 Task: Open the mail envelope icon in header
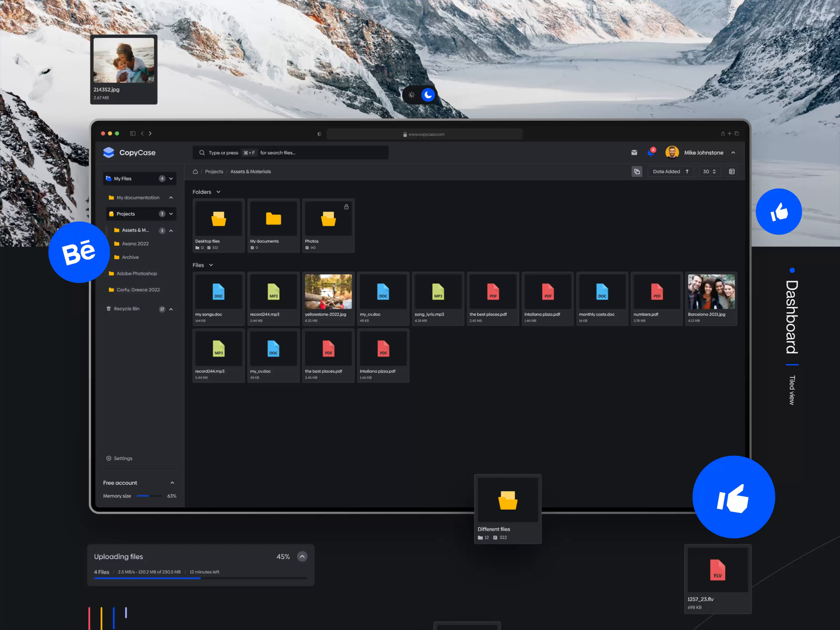coord(634,153)
